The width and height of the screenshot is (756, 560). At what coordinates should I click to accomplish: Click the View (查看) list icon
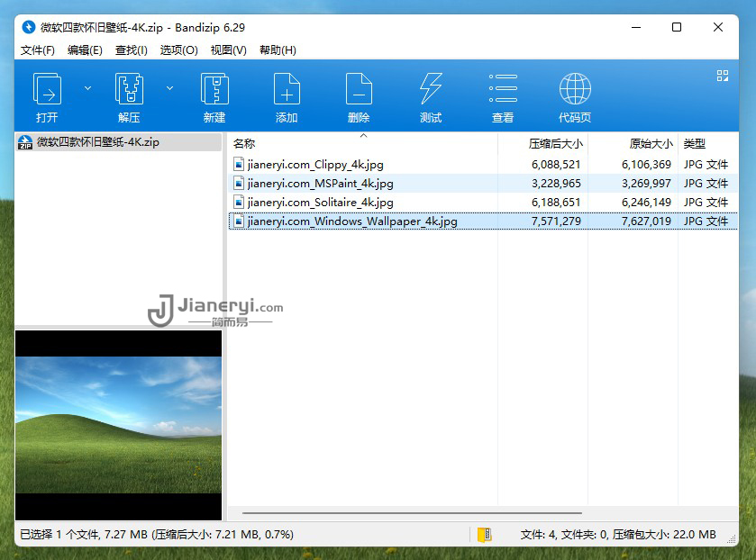tap(503, 88)
